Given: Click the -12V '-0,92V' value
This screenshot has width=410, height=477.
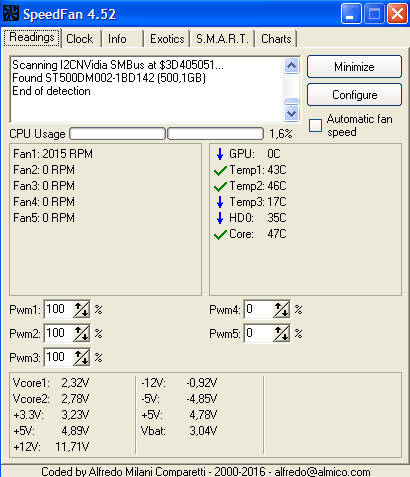Looking at the screenshot, I should coord(202,383).
